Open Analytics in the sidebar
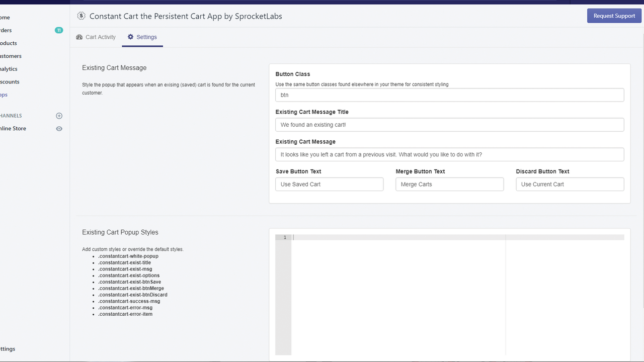The height and width of the screenshot is (362, 644). [8, 68]
